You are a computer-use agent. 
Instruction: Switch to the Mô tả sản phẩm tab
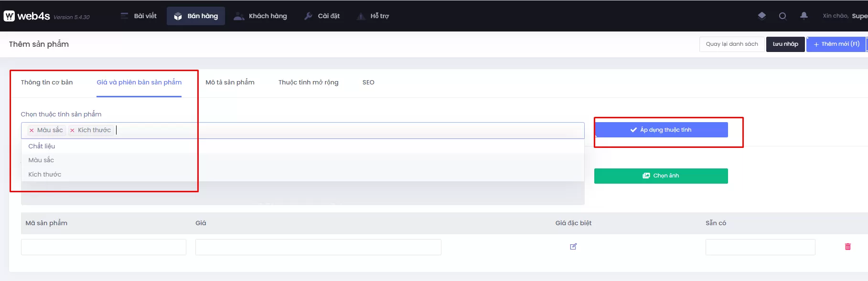tap(230, 82)
